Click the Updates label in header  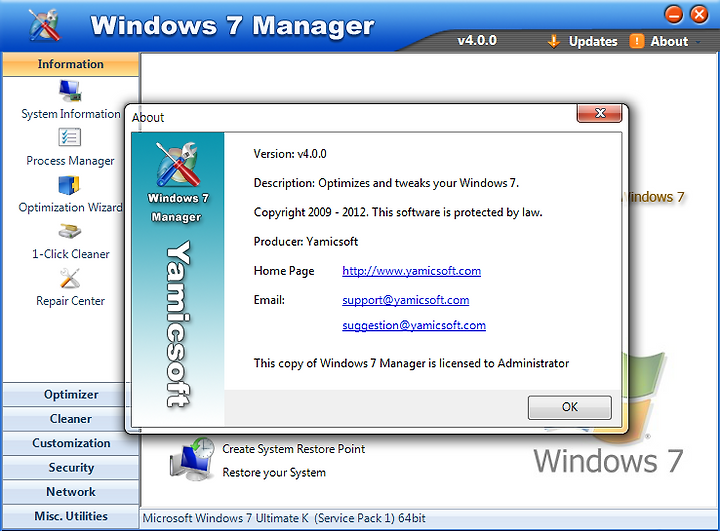point(593,41)
